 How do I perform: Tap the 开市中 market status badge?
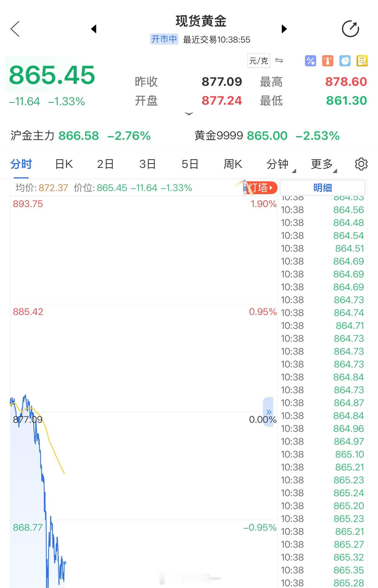(x=164, y=39)
